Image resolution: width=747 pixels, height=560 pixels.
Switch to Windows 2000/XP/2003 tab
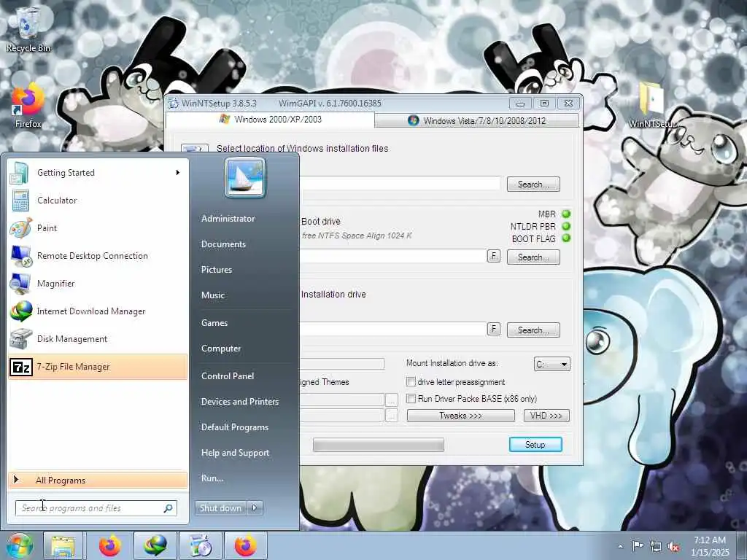[270, 120]
